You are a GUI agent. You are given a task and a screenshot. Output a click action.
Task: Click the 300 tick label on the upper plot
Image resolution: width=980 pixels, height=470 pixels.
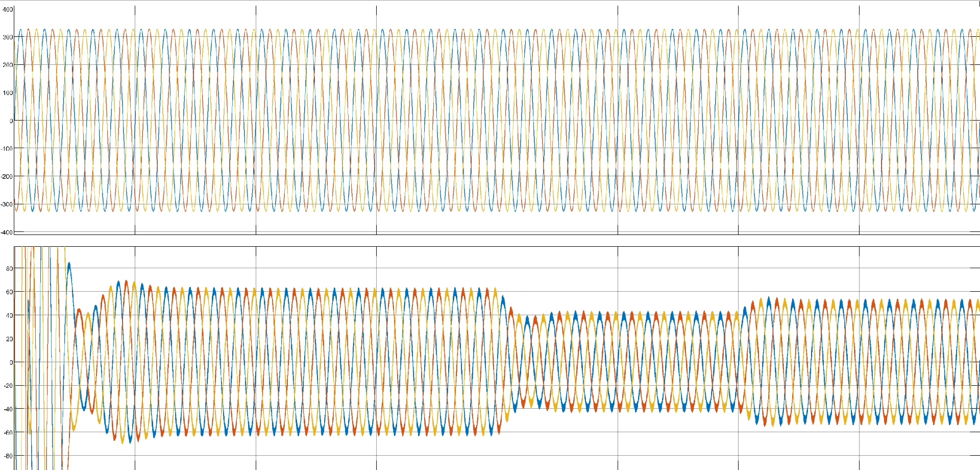click(8, 37)
